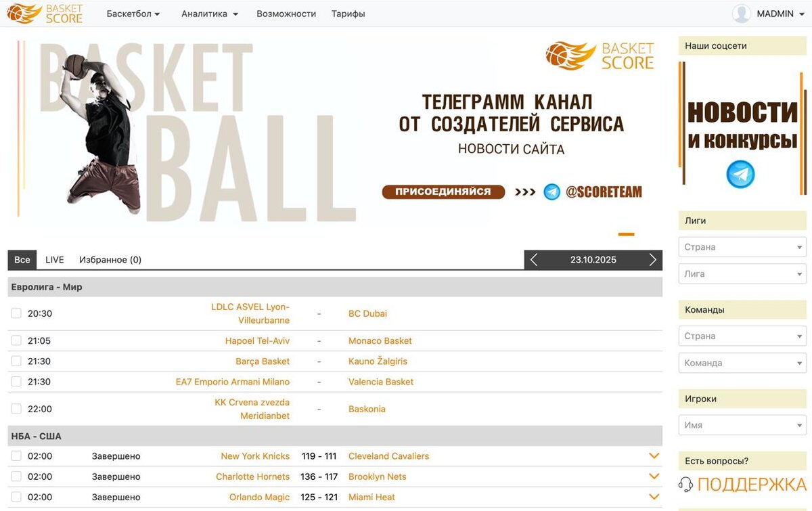The height and width of the screenshot is (511, 812).
Task: Expand details for Hornets vs Nets row
Action: point(654,476)
